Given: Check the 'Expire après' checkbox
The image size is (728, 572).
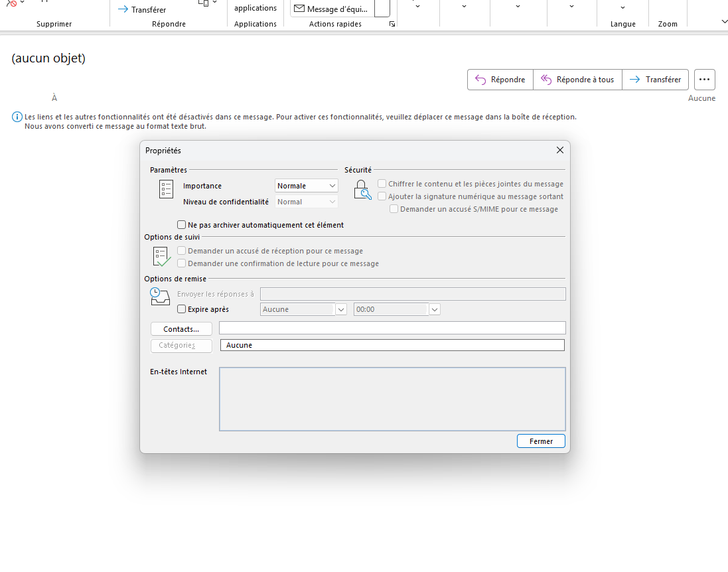Looking at the screenshot, I should pyautogui.click(x=182, y=309).
